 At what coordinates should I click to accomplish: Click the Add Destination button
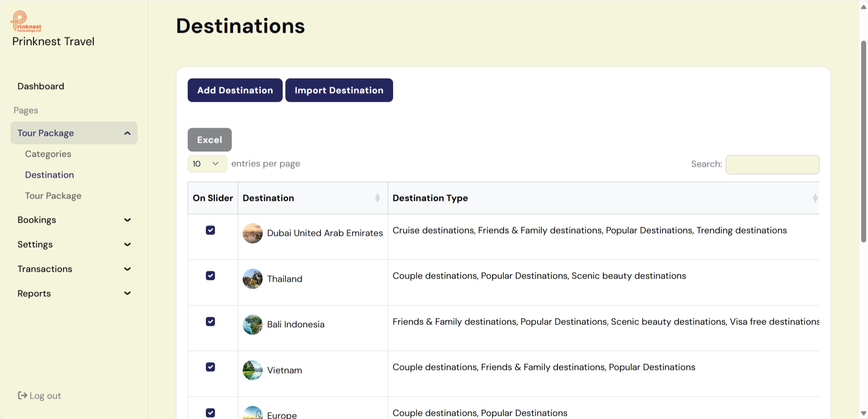tap(235, 90)
